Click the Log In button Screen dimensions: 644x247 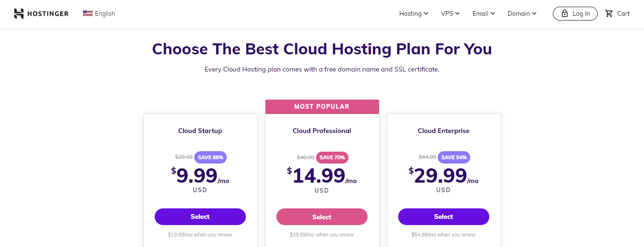pyautogui.click(x=575, y=13)
